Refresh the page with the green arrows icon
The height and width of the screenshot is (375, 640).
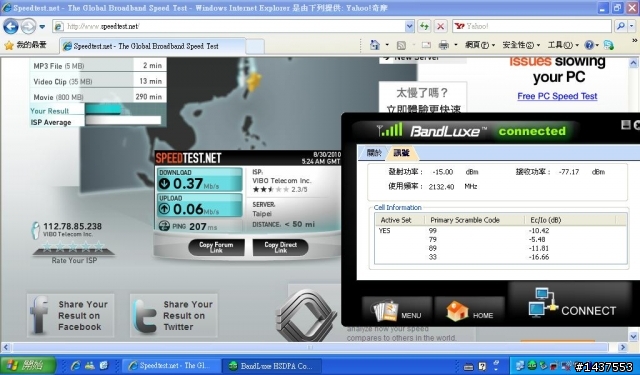coord(424,27)
